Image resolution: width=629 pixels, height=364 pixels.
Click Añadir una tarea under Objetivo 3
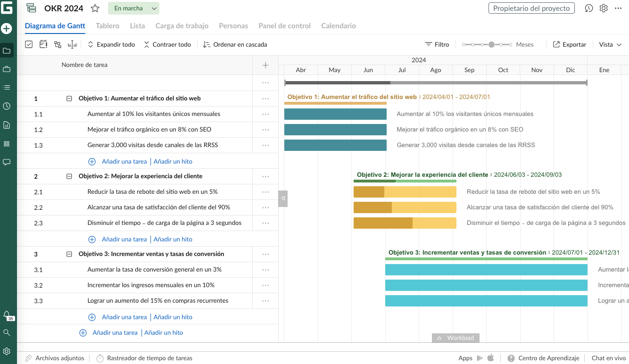124,317
